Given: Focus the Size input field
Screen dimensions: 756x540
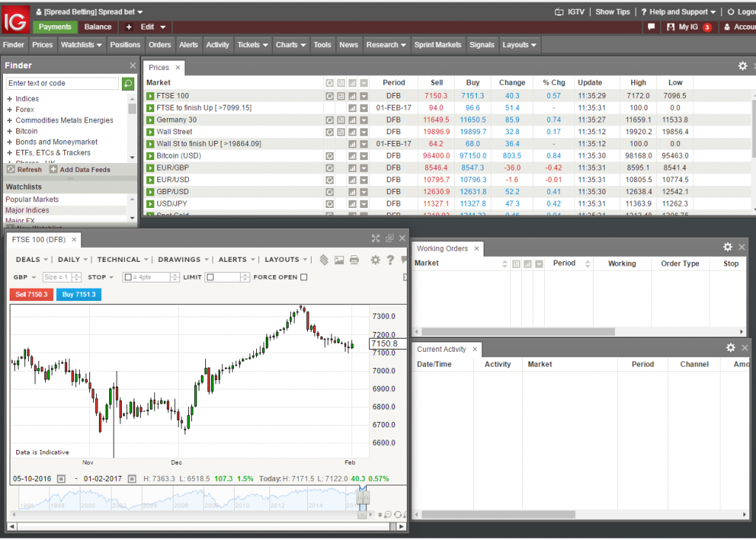Looking at the screenshot, I should pyautogui.click(x=57, y=277).
